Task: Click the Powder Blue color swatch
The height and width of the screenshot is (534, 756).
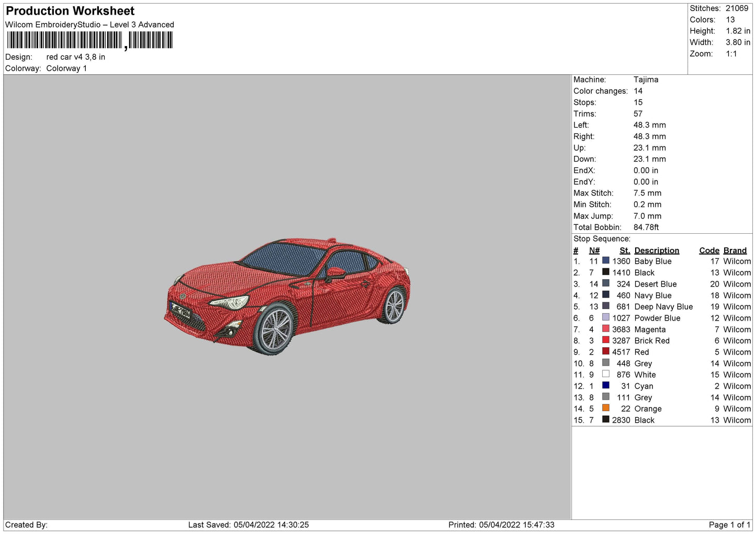Action: pyautogui.click(x=605, y=317)
